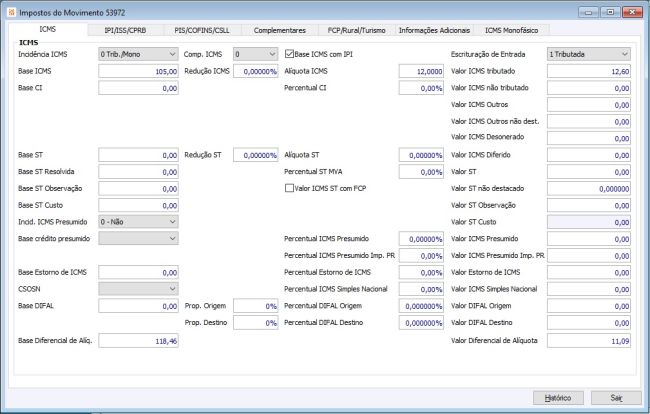
Task: Open the Complementares tab
Action: click(x=280, y=30)
